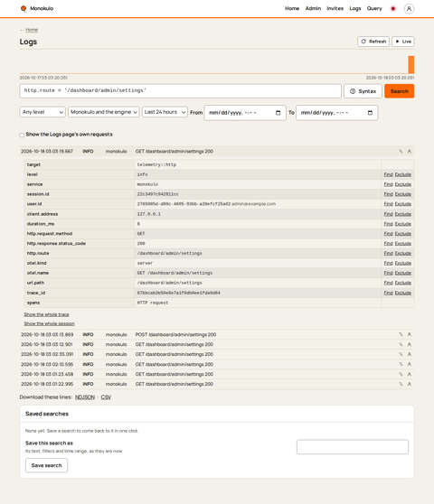The width and height of the screenshot is (434, 504).
Task: Click the A icon on the 03:02:35 row
Action: click(x=410, y=354)
